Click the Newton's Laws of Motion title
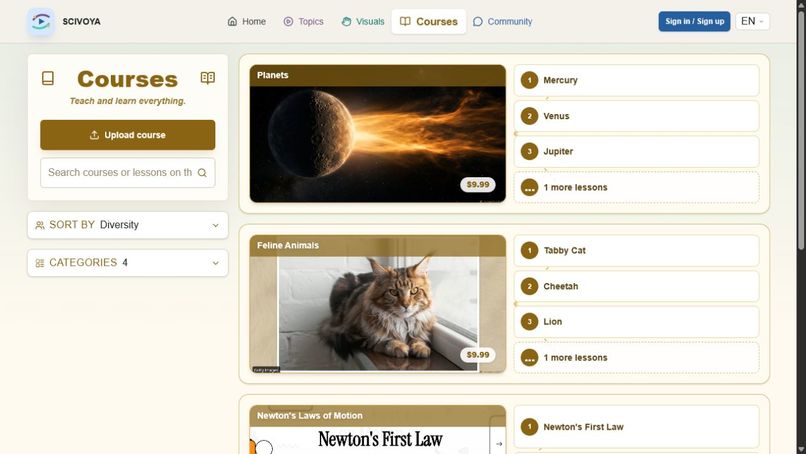The image size is (806, 454). point(309,415)
